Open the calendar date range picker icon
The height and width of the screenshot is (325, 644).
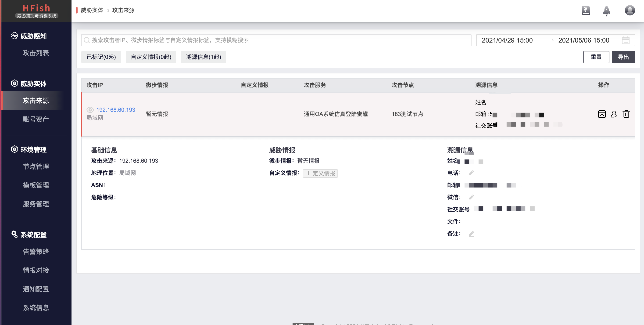[626, 40]
